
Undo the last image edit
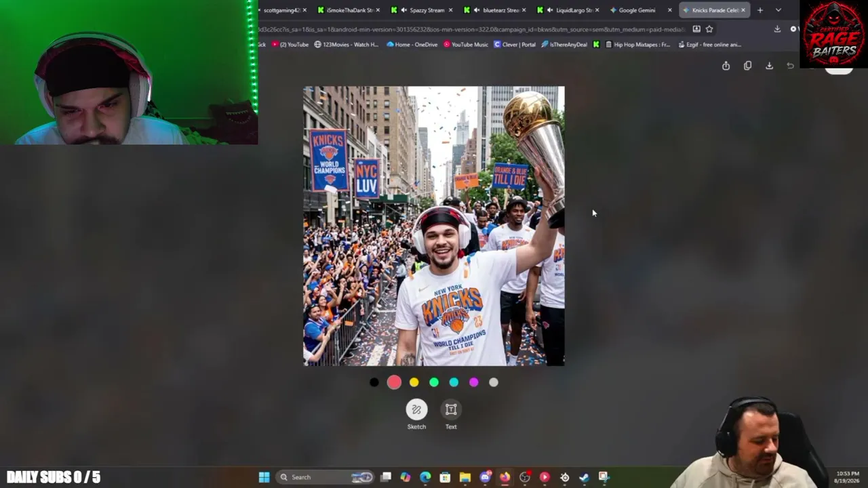[x=790, y=66]
